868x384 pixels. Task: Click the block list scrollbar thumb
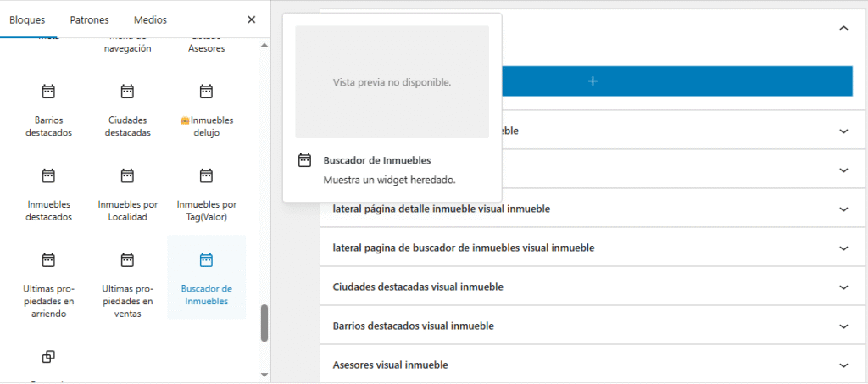coord(264,323)
